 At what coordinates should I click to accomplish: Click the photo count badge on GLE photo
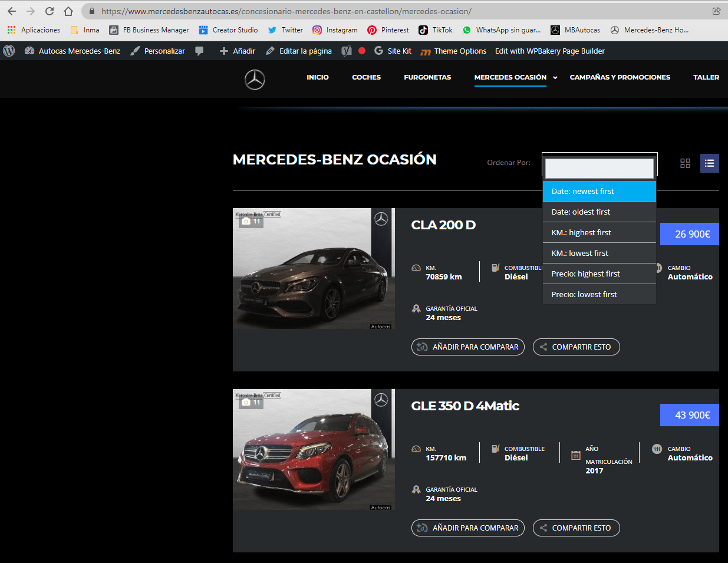tap(251, 403)
